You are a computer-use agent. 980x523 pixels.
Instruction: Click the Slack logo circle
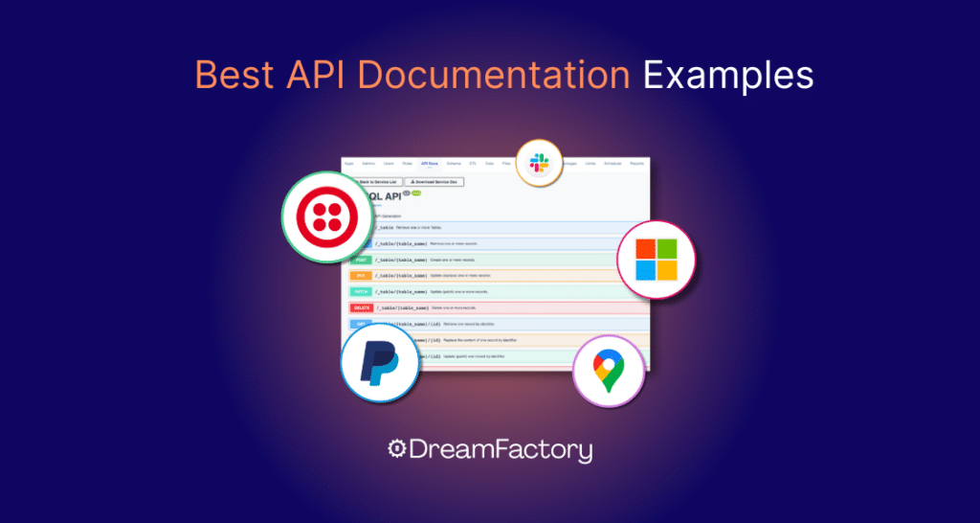click(x=539, y=163)
